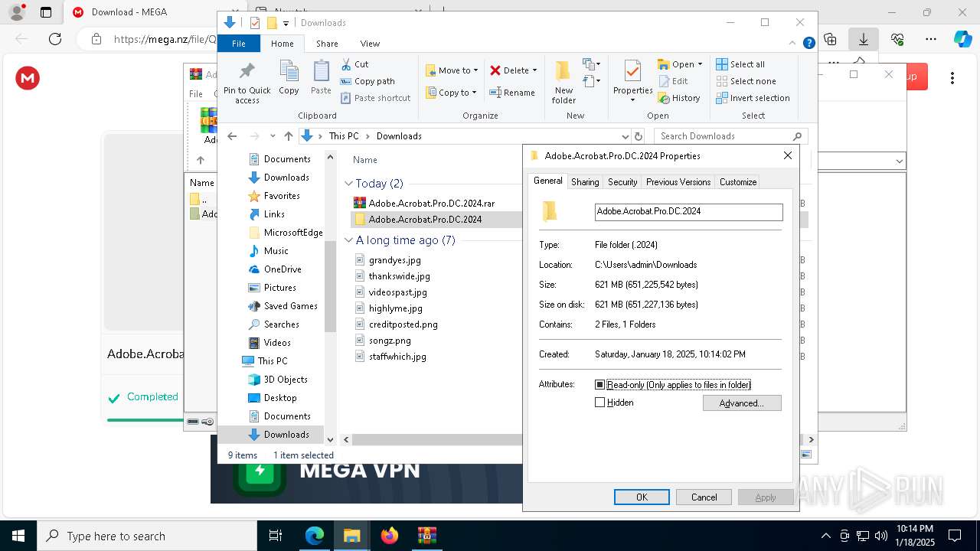The width and height of the screenshot is (980, 551).
Task: Open the Previous Versions tab
Action: (678, 182)
